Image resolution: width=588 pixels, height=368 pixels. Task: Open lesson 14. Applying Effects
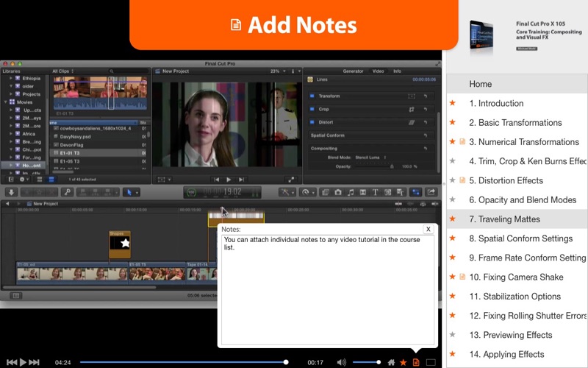[506, 354]
